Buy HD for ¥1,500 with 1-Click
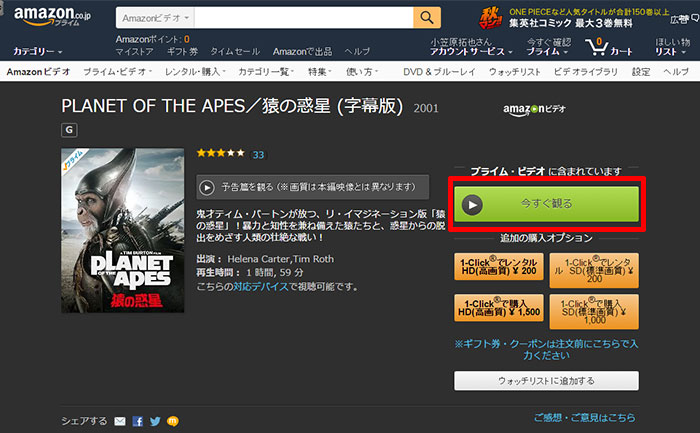700x433 pixels. click(x=499, y=308)
